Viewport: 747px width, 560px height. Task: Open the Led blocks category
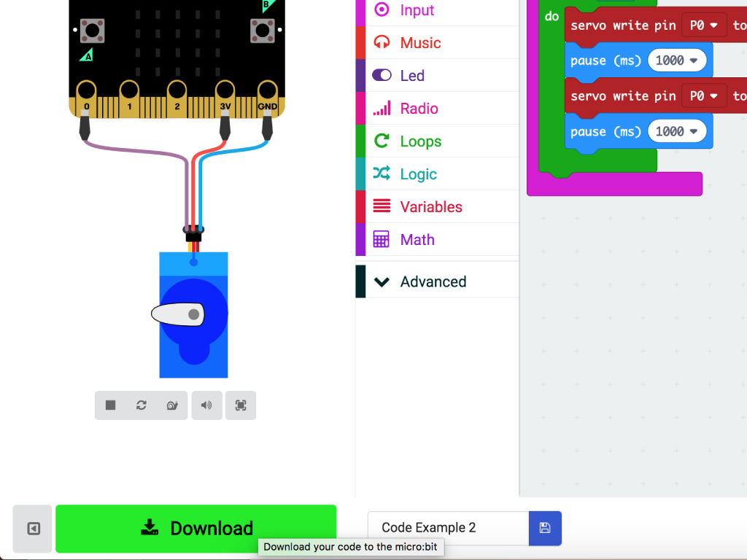coord(438,76)
